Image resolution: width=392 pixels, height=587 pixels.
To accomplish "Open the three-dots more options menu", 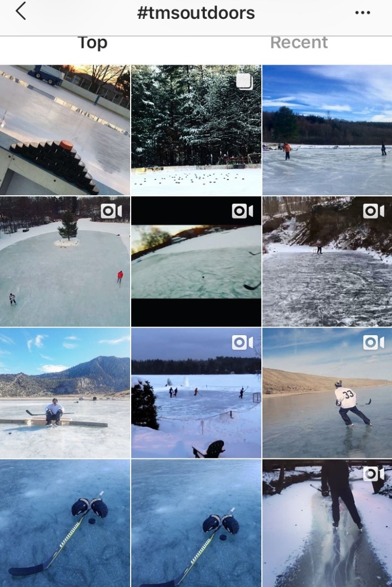I will tap(362, 13).
